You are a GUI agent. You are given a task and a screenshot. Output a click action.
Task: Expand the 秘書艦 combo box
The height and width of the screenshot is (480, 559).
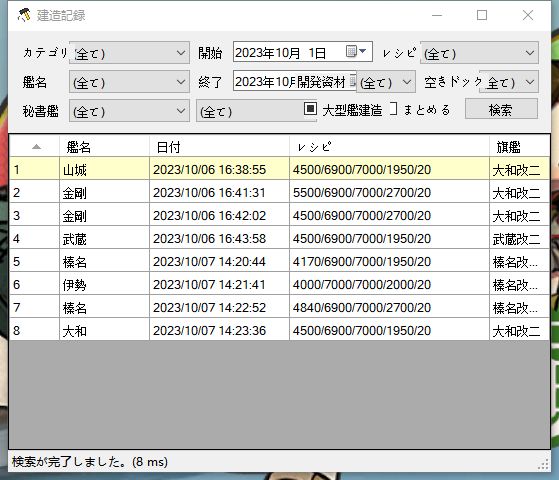click(129, 111)
